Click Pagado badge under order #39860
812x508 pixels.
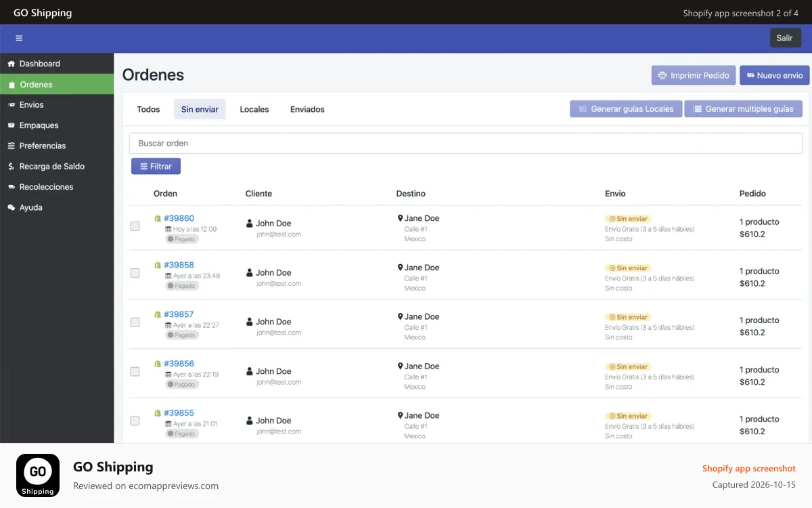pyautogui.click(x=182, y=239)
